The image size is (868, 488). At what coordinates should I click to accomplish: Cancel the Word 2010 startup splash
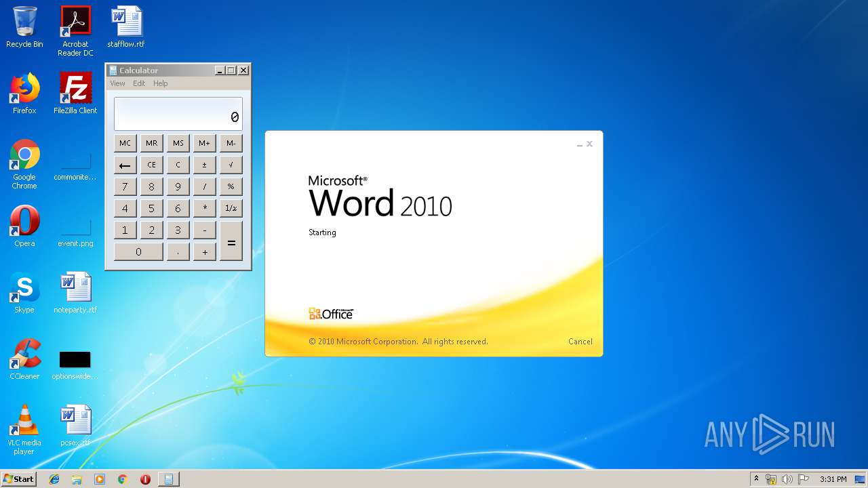coord(580,342)
